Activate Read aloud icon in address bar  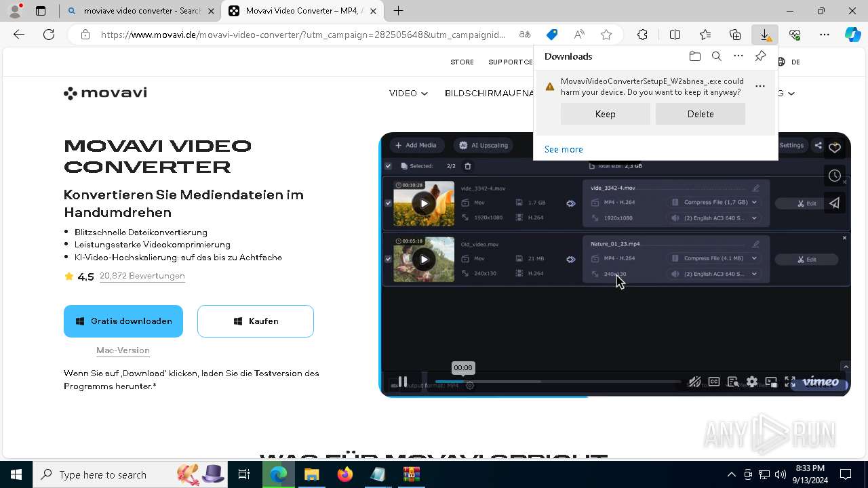pyautogui.click(x=579, y=35)
